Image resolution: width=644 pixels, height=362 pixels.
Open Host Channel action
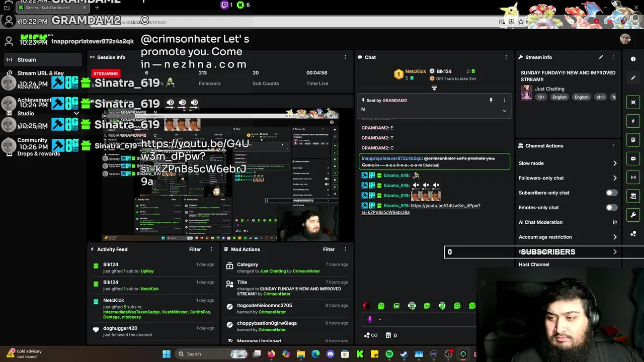534,264
